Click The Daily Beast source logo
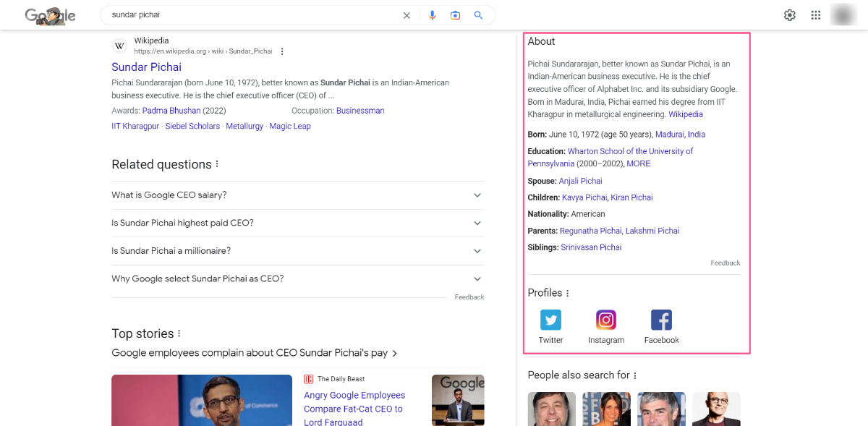868x426 pixels. (x=309, y=379)
